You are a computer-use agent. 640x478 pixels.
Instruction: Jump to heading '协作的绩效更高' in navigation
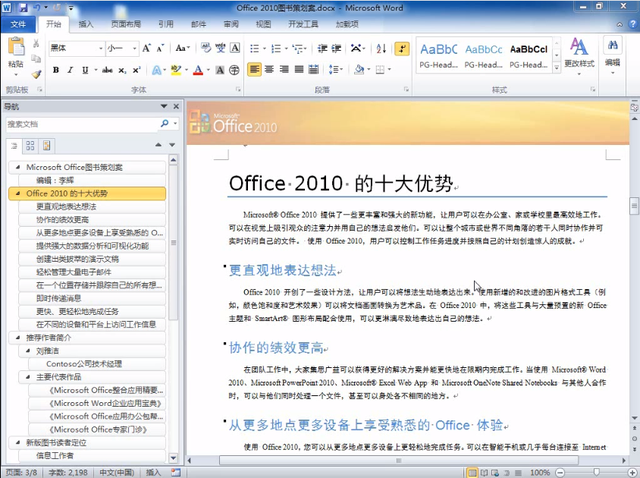click(68, 219)
